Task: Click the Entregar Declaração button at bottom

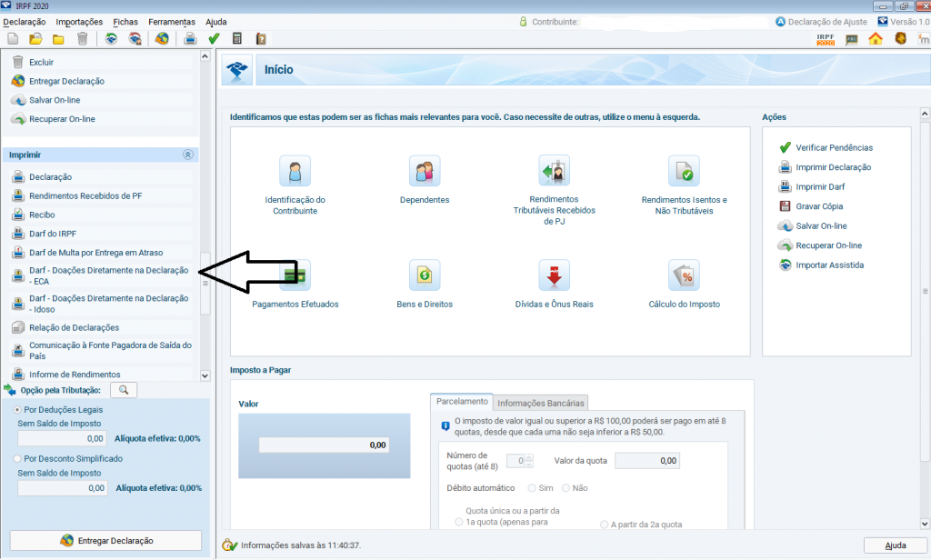Action: pyautogui.click(x=105, y=541)
